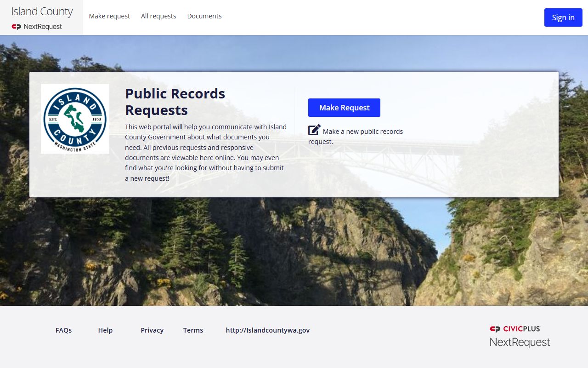
Task: Visit the Islandcountywa.gov footer link
Action: (x=268, y=330)
